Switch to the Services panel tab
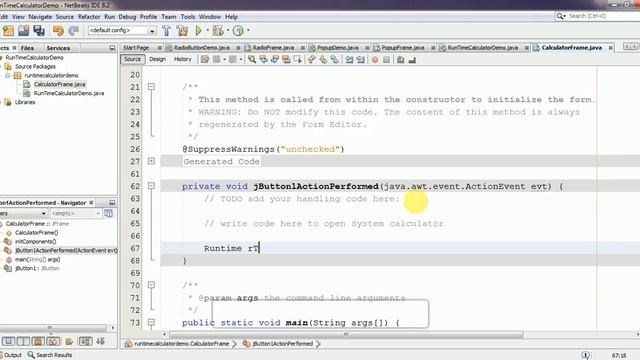Image resolution: width=640 pixels, height=360 pixels. [x=58, y=48]
